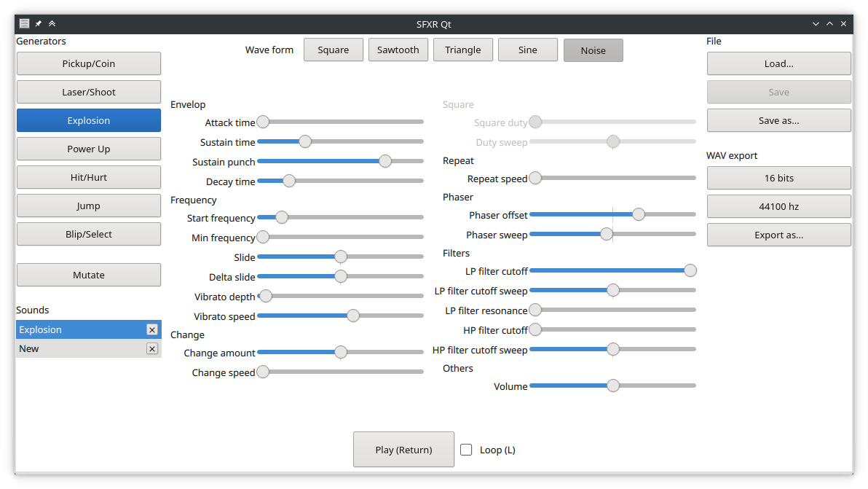The width and height of the screenshot is (868, 489).
Task: Select Square wave form
Action: pyautogui.click(x=334, y=50)
